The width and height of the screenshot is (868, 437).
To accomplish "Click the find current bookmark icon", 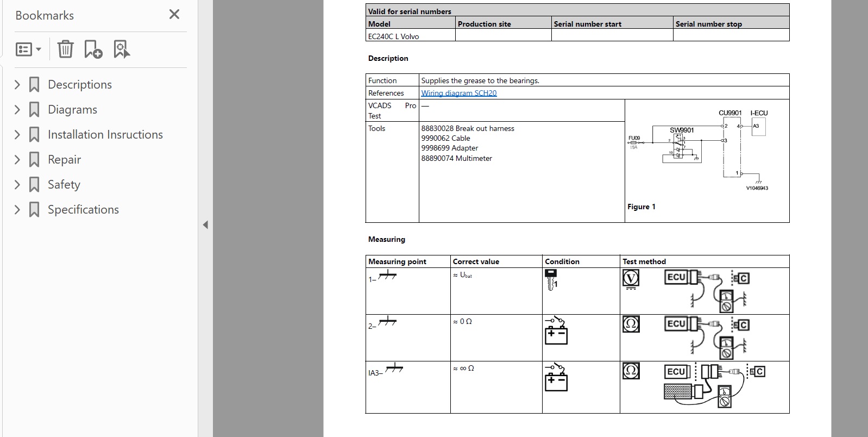I will point(121,49).
